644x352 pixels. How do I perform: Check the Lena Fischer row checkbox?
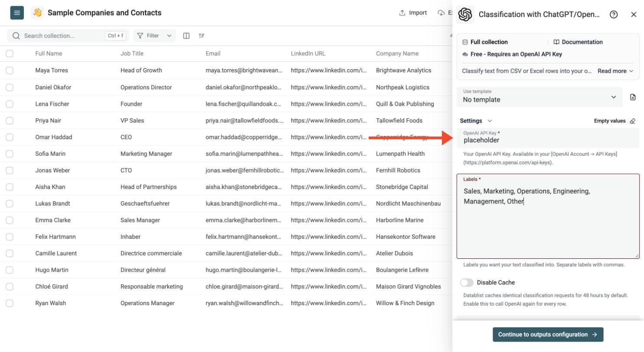(10, 104)
